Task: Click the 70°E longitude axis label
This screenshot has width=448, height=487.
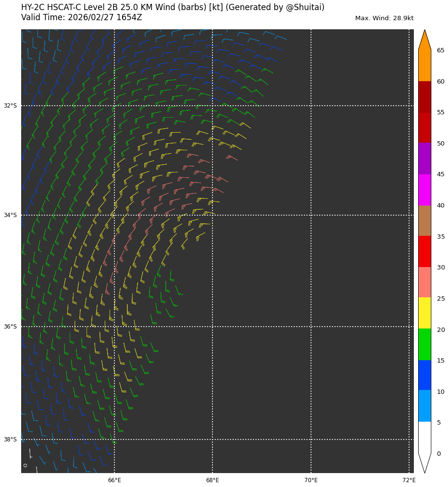Action: pyautogui.click(x=311, y=480)
